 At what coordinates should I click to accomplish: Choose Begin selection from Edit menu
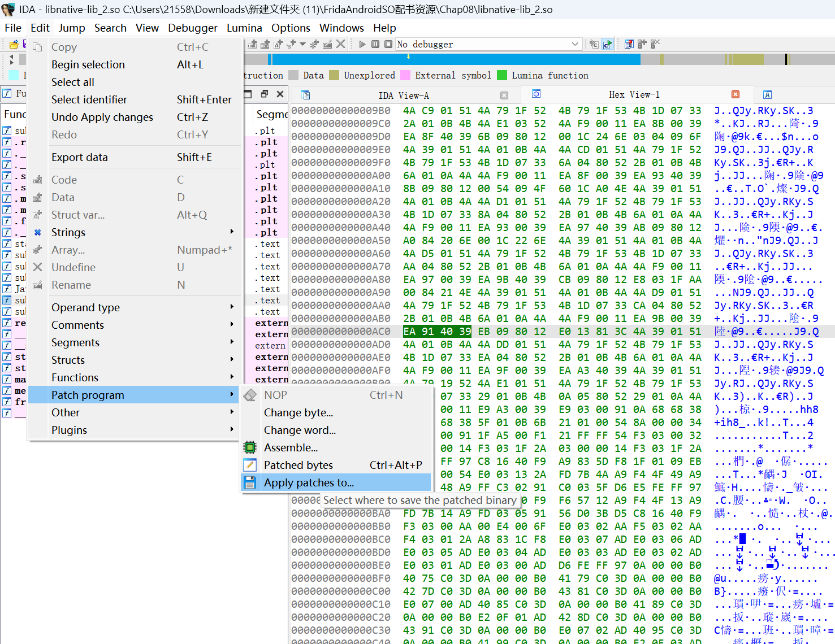tap(136, 64)
